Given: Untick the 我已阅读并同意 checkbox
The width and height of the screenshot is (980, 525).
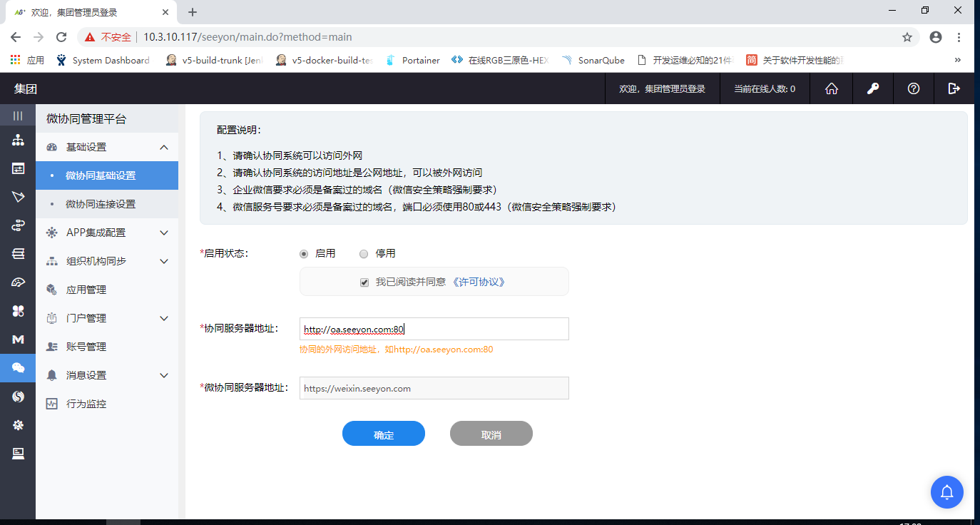Looking at the screenshot, I should click(364, 282).
